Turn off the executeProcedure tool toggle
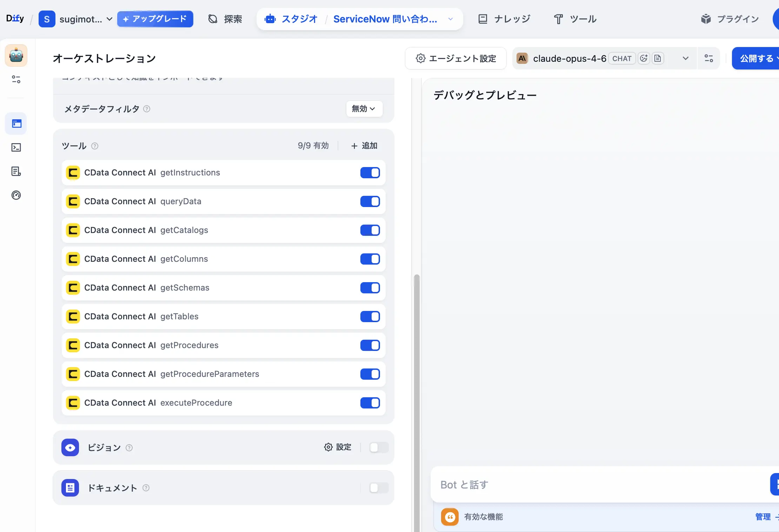The height and width of the screenshot is (532, 779). click(370, 403)
